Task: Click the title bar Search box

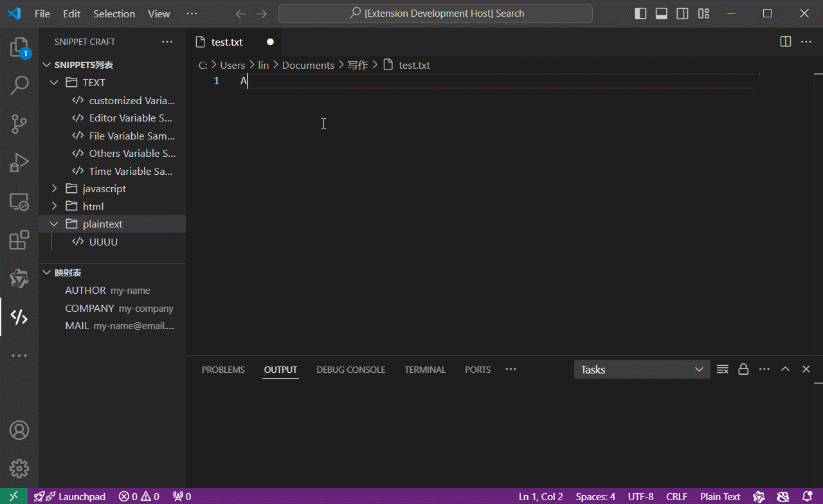Action: [435, 14]
